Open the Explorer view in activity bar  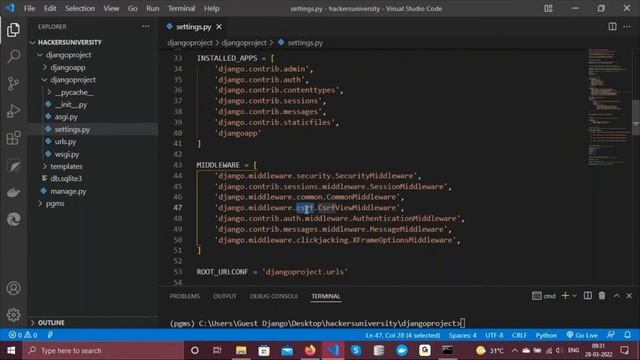click(x=13, y=29)
